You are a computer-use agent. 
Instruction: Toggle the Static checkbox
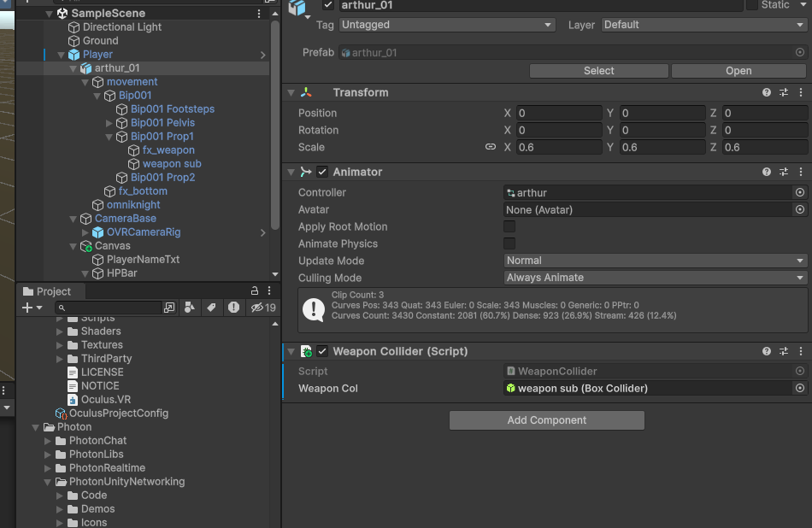pyautogui.click(x=751, y=5)
